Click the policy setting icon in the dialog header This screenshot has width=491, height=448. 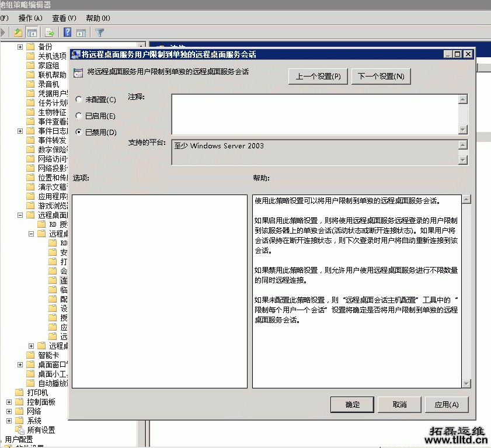pyautogui.click(x=78, y=72)
